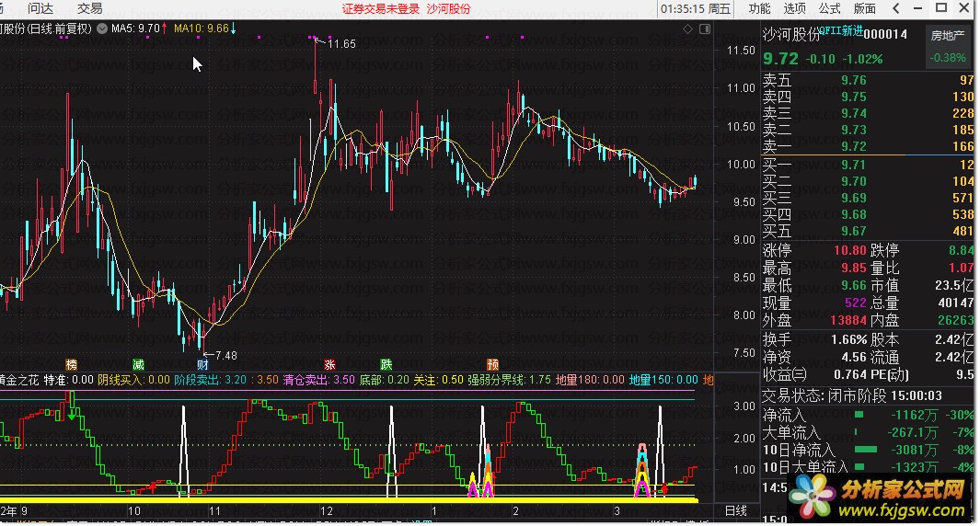Click the stock name 沙河股份 in quote panel
980x526 pixels.
click(790, 34)
